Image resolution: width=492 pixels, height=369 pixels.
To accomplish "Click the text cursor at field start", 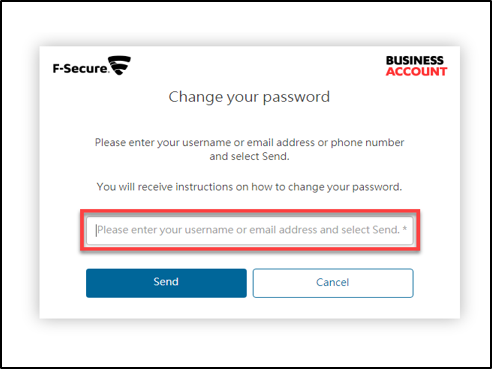I will click(96, 230).
